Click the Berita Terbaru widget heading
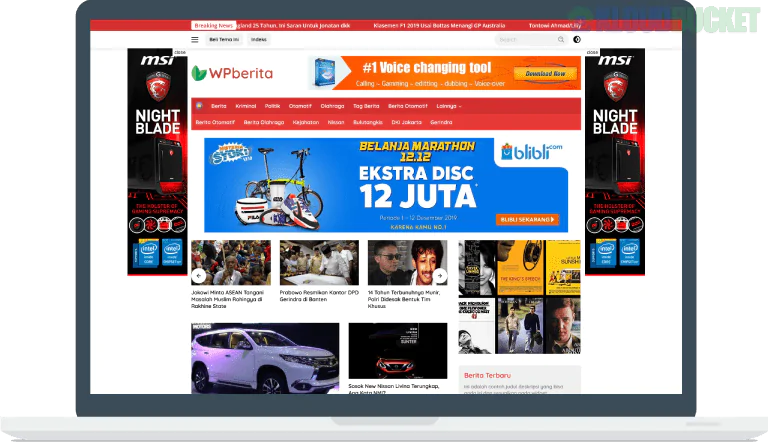 tap(487, 375)
